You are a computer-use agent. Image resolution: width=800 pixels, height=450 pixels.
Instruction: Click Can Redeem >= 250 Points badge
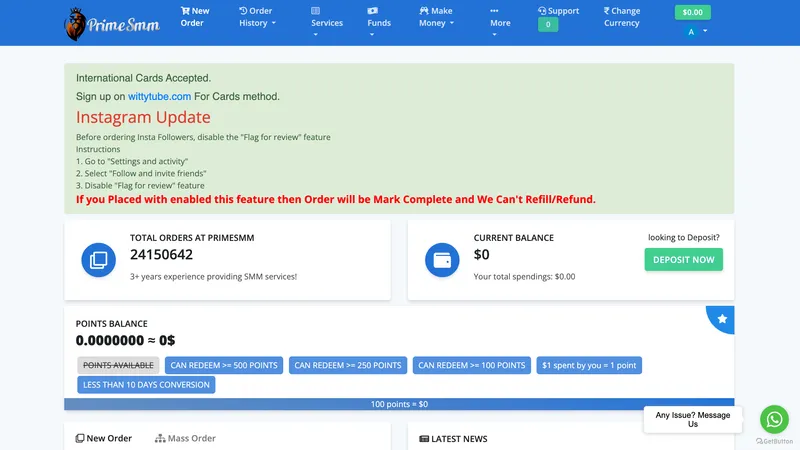click(348, 365)
